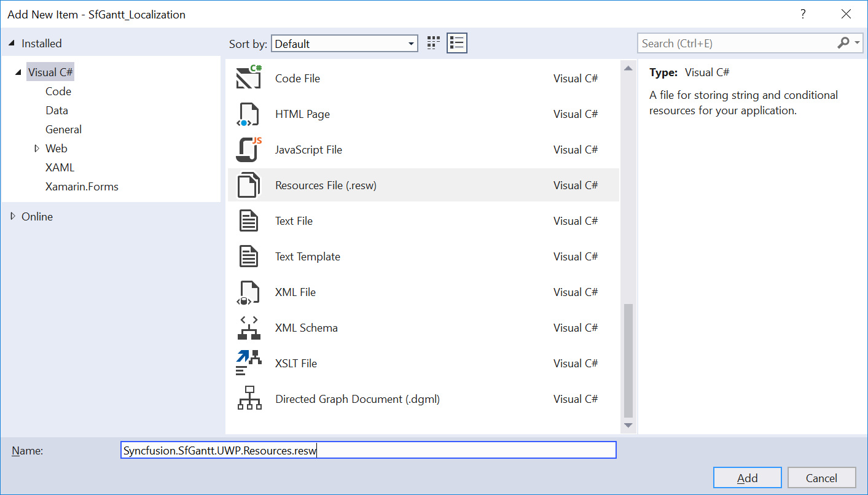Click the Name input field
Viewport: 868px width, 495px height.
click(369, 450)
